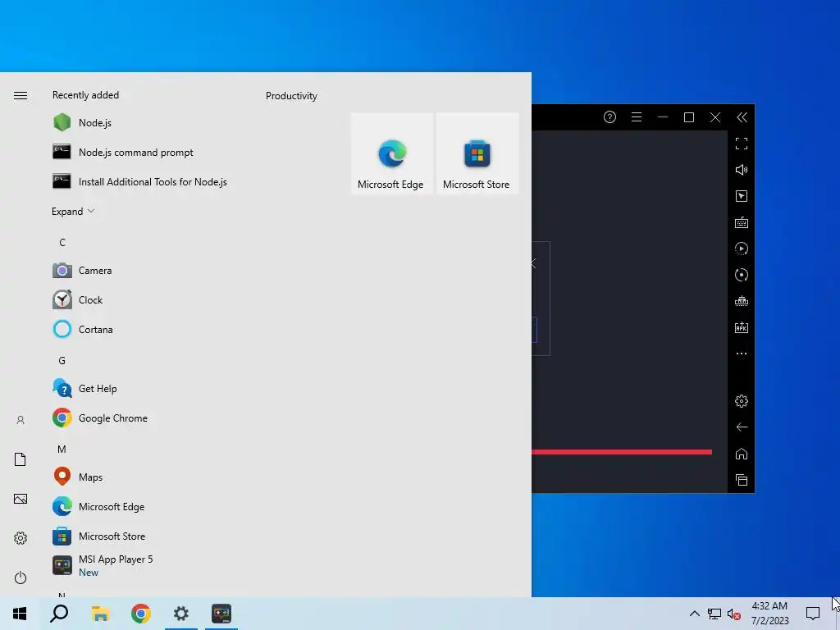The width and height of the screenshot is (840, 630).
Task: Click the Productivity group heading
Action: tap(291, 96)
